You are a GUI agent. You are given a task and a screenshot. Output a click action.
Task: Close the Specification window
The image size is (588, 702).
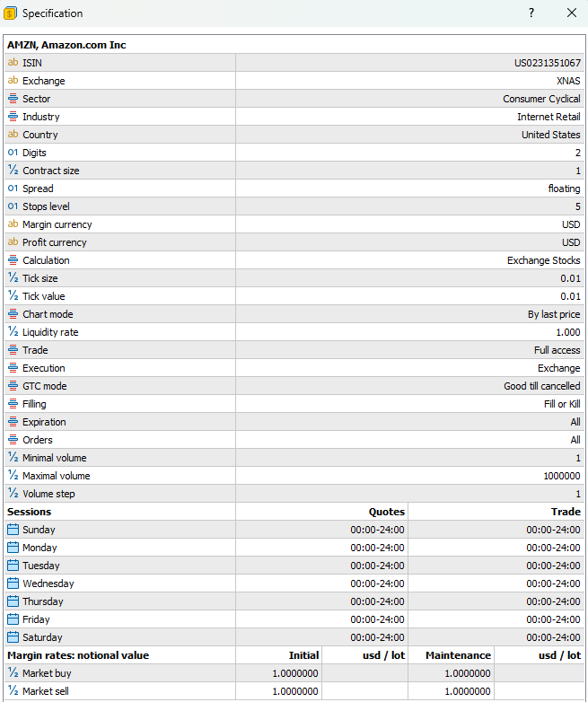tap(572, 13)
